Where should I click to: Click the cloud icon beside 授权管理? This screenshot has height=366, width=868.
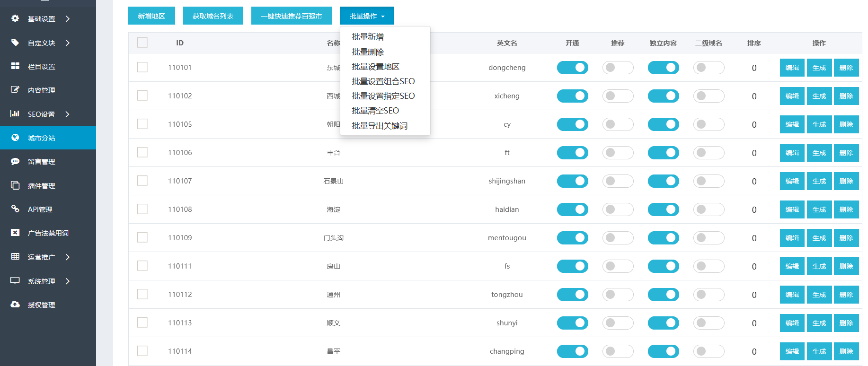click(x=15, y=305)
